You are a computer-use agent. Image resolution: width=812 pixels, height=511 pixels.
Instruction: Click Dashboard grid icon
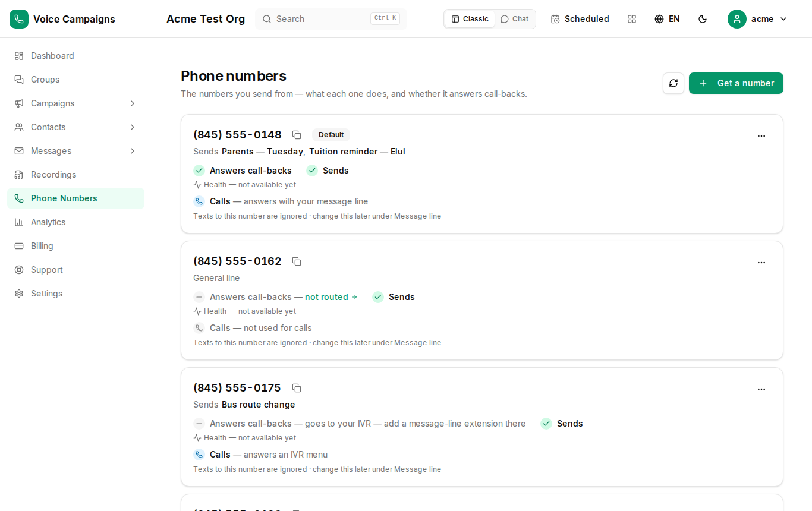(19, 56)
